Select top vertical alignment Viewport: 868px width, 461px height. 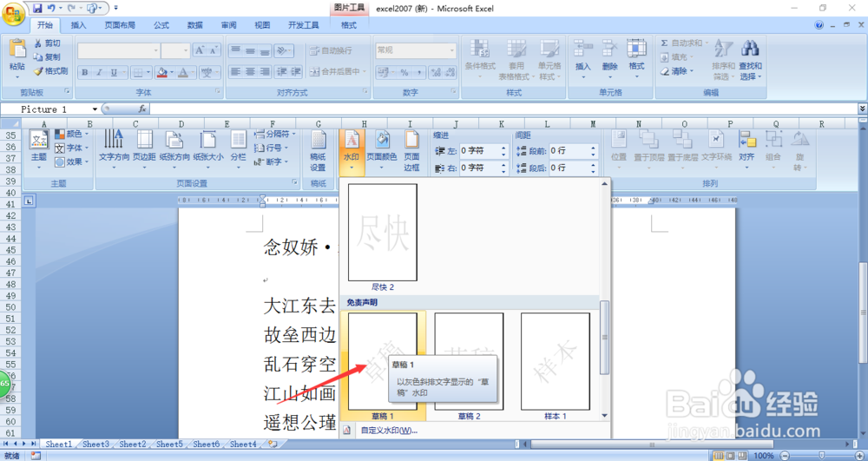pyautogui.click(x=236, y=50)
